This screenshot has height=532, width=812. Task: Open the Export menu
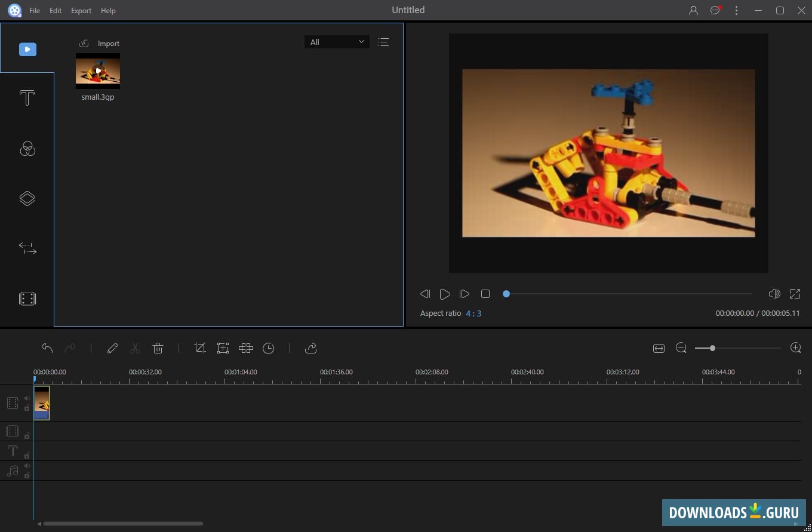(81, 10)
